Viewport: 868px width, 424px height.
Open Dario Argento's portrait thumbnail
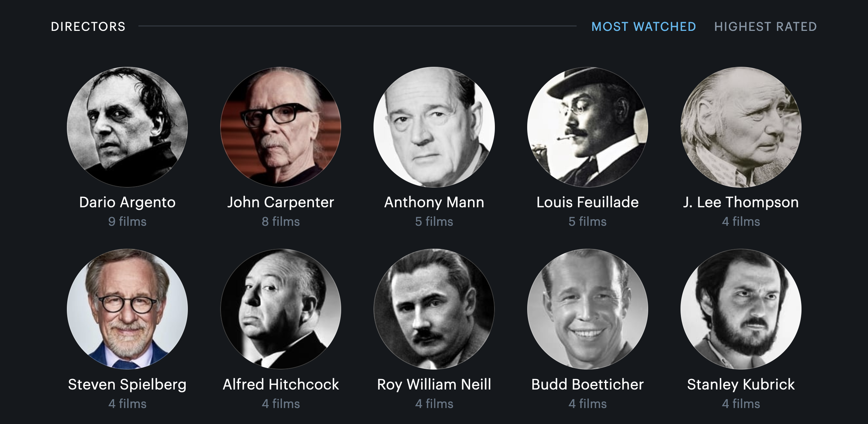pyautogui.click(x=127, y=127)
